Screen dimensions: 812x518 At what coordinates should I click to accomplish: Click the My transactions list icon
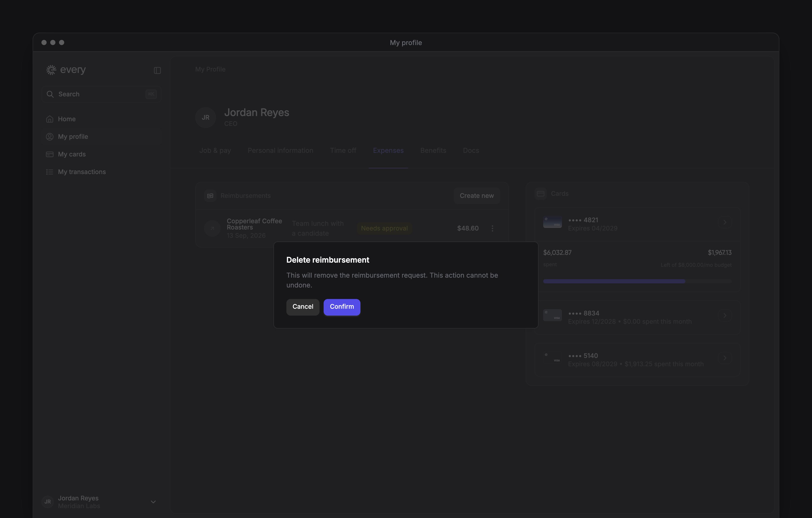tap(49, 172)
